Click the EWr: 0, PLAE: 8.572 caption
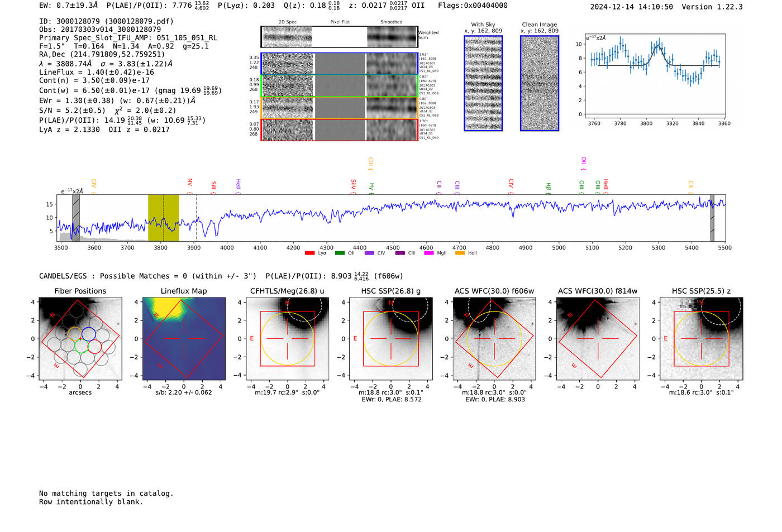The height and width of the screenshot is (532, 782). click(391, 400)
